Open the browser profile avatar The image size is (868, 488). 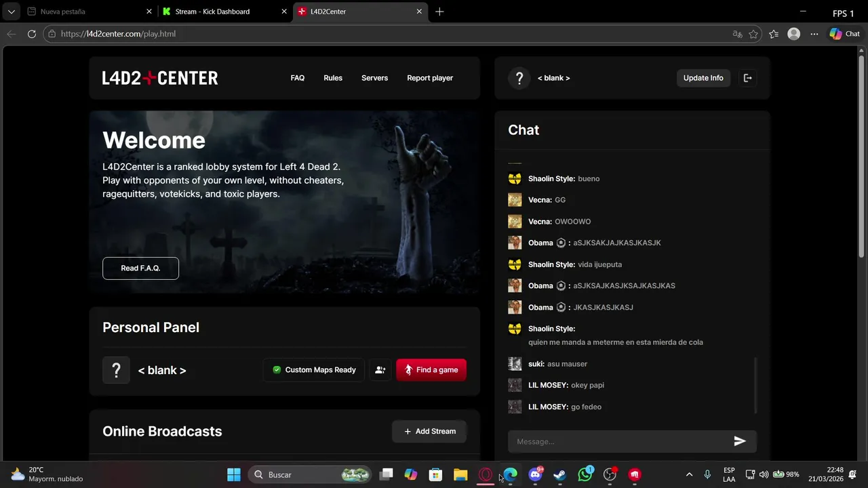pos(794,34)
